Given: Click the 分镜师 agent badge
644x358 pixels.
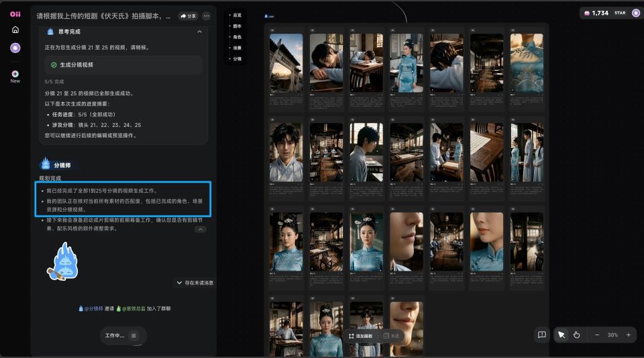Looking at the screenshot, I should click(56, 165).
